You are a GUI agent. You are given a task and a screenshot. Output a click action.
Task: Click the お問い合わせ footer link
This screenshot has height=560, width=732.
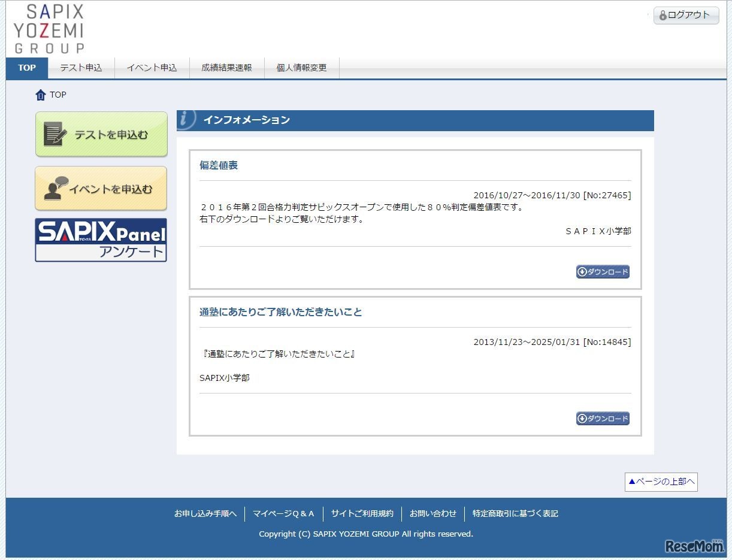click(433, 513)
